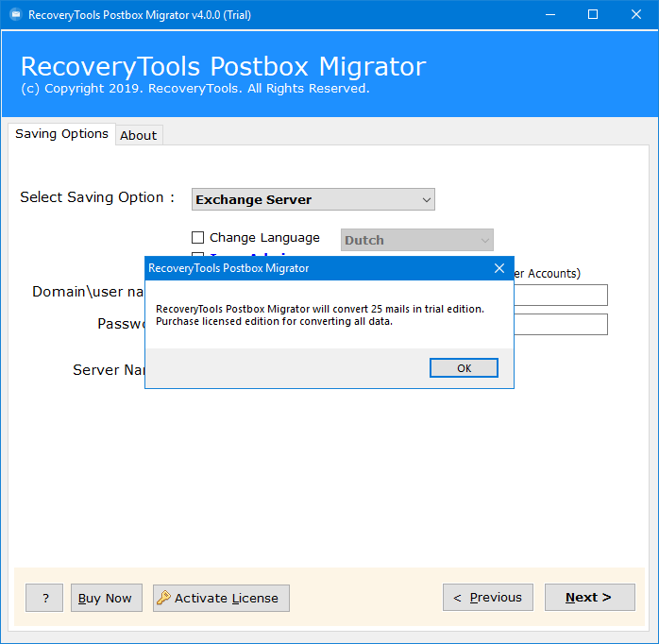Switch to the About tab

[x=139, y=135]
